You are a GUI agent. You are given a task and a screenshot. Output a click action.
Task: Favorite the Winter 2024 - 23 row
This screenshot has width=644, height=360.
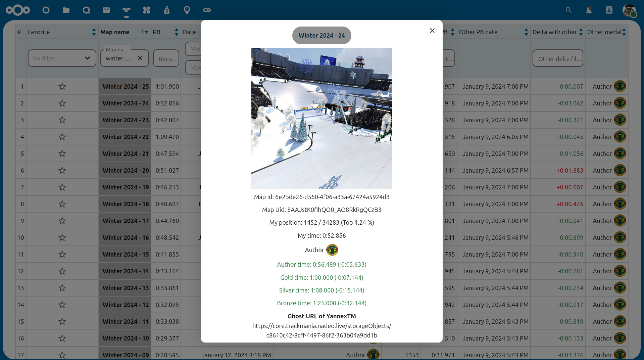[x=62, y=120]
